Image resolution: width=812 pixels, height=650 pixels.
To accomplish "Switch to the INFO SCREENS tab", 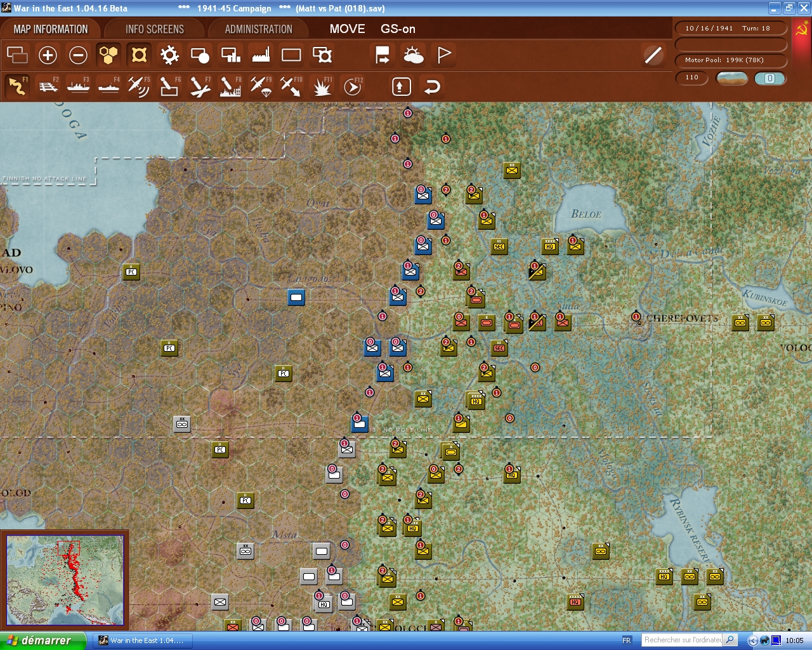I will click(155, 29).
